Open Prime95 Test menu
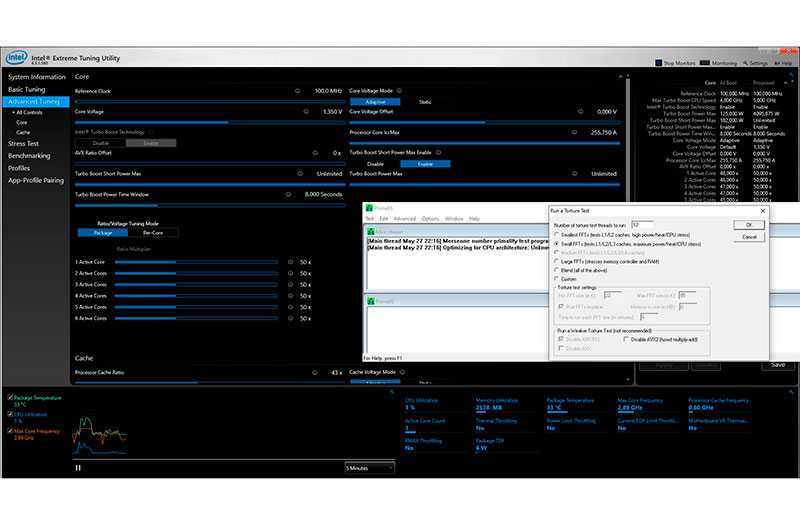The height and width of the screenshot is (525, 800). click(x=370, y=218)
